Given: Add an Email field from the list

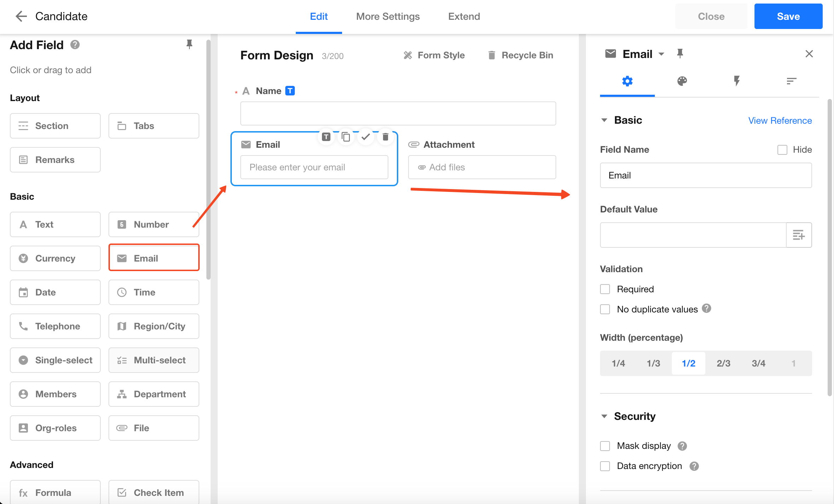Looking at the screenshot, I should pyautogui.click(x=154, y=258).
